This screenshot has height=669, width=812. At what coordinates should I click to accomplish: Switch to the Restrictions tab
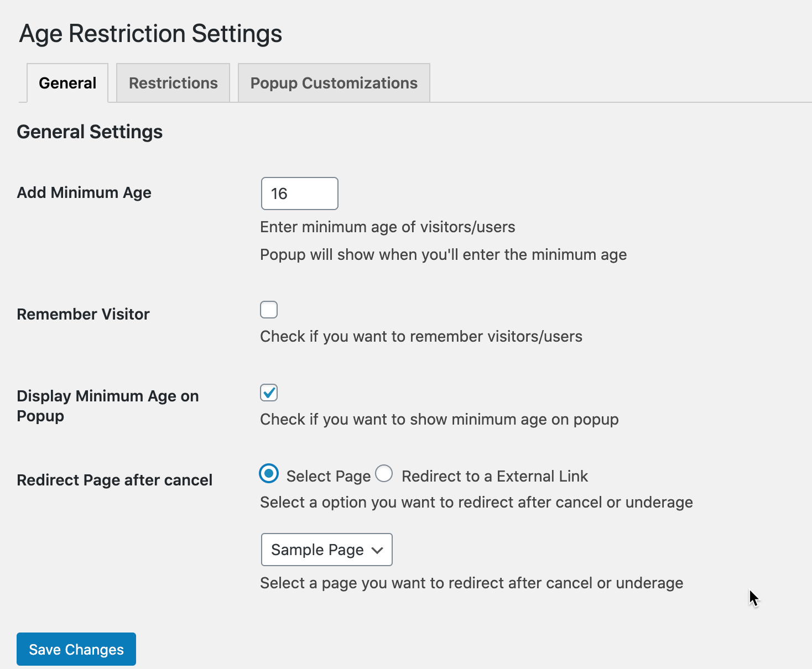173,82
